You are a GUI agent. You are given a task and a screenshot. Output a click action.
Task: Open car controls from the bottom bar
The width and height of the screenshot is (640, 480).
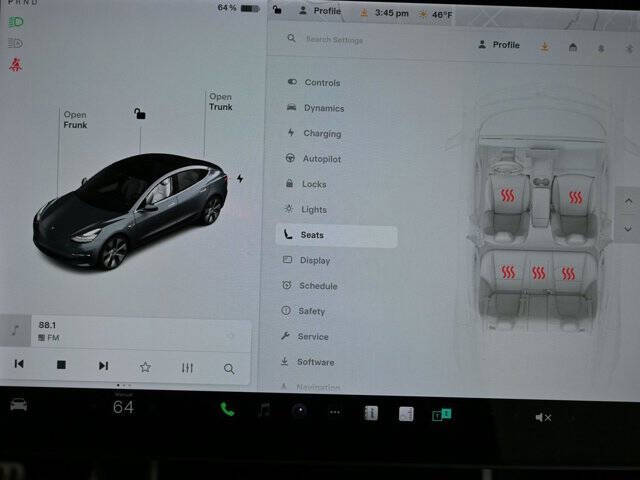(x=18, y=404)
